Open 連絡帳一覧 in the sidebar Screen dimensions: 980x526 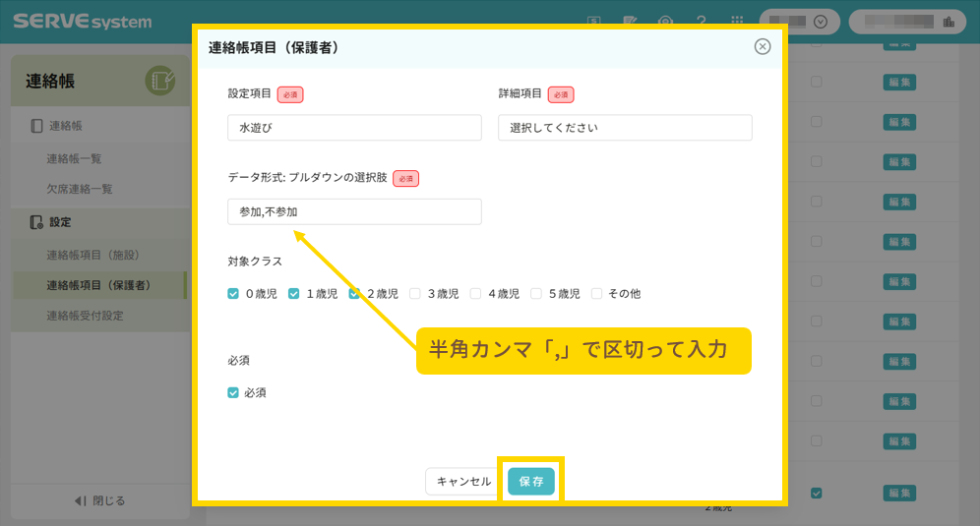coord(74,158)
